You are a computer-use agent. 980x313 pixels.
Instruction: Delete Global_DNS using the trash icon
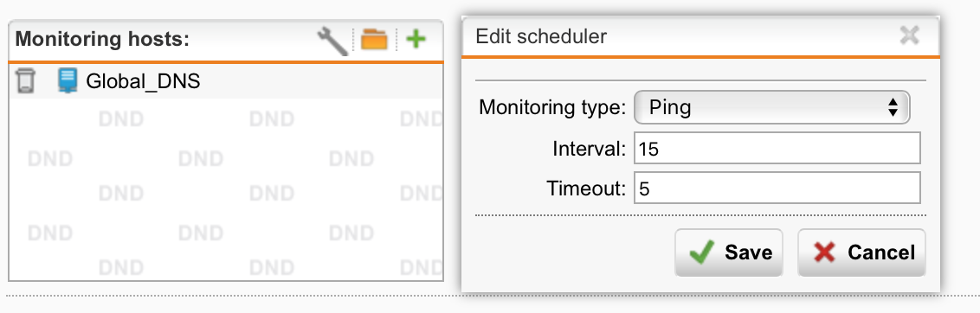click(25, 81)
